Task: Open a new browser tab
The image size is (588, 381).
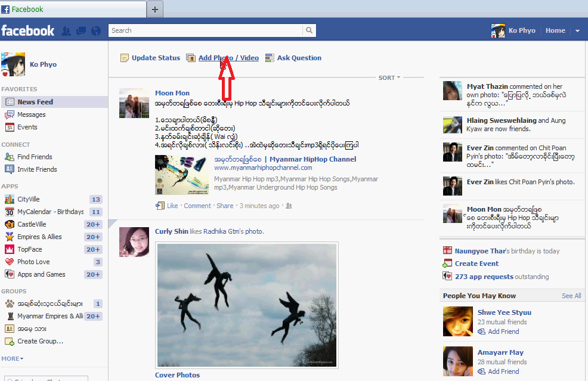Action: (x=155, y=10)
